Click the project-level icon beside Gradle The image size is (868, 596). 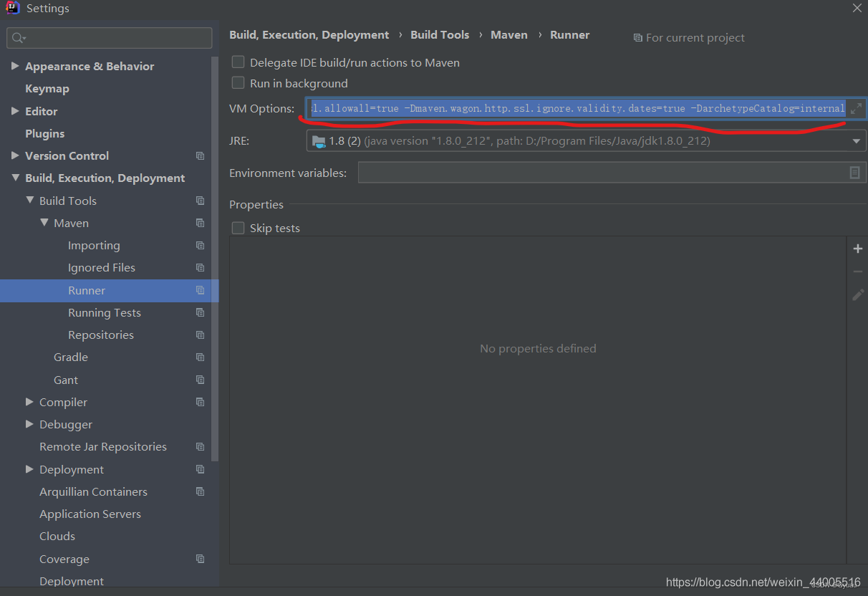click(x=201, y=357)
